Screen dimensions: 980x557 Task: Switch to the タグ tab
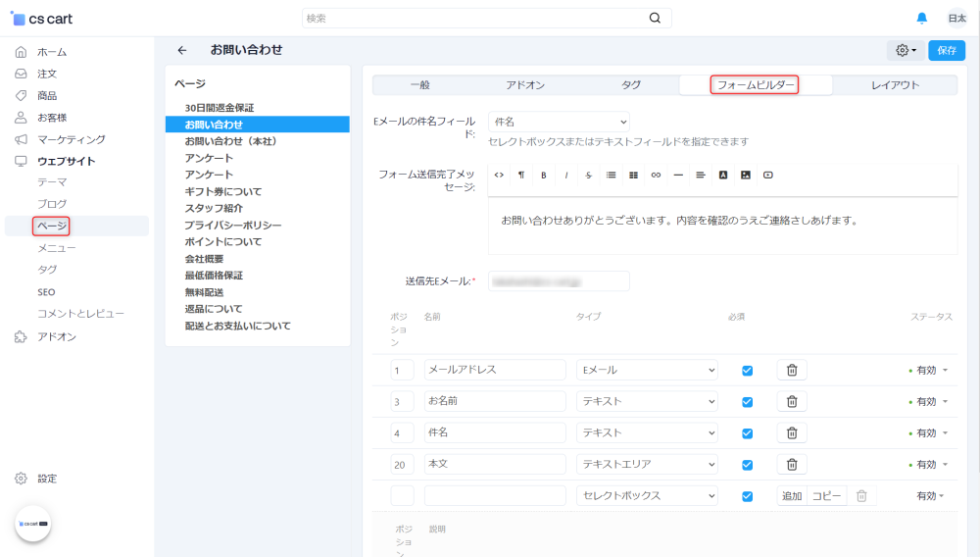(630, 85)
